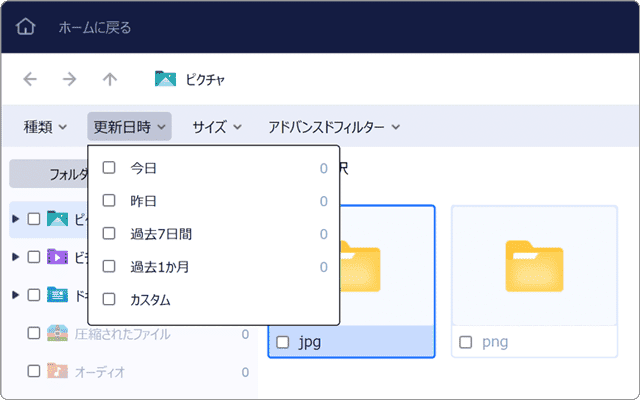Open the アドバンスドフィルター dropdown
The image size is (640, 400).
[x=334, y=127]
